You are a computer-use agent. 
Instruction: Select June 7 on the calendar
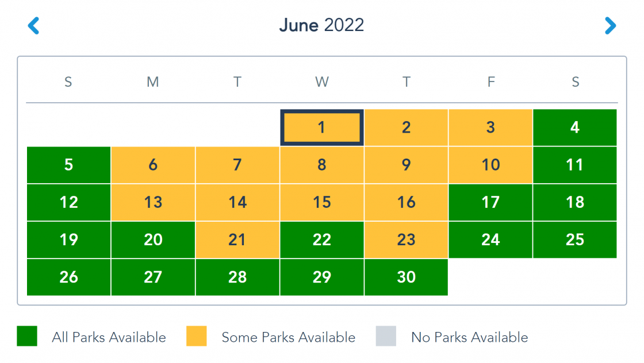[237, 165]
